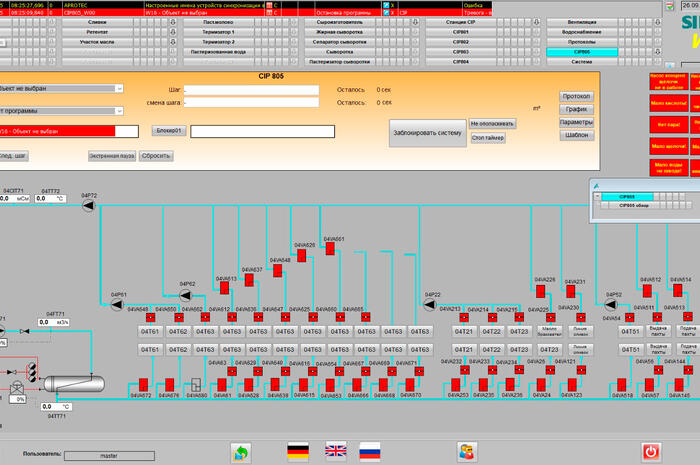Click the Сбросить button

point(156,156)
